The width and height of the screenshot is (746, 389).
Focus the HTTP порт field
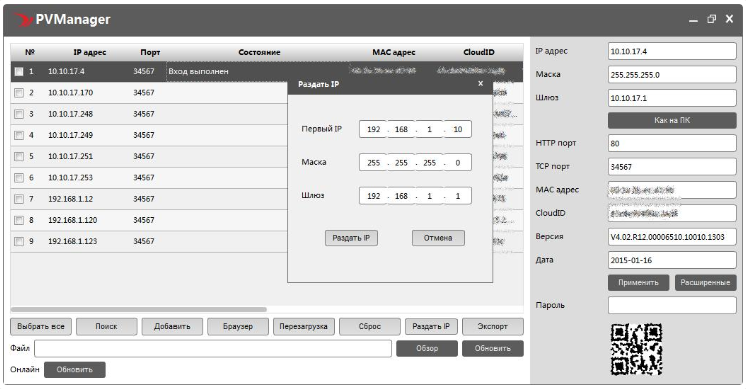(672, 143)
